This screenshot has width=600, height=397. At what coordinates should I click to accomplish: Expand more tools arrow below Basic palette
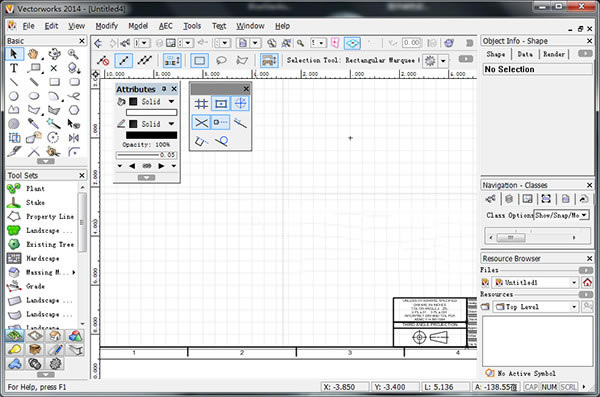[x=46, y=161]
